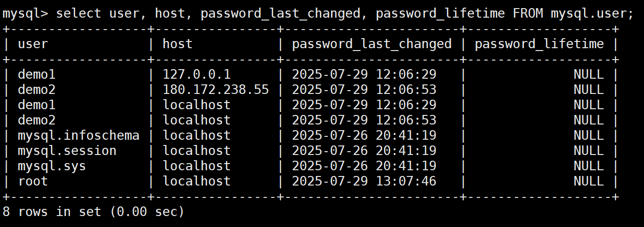Select the IP address 180.172.238.55
The height and width of the screenshot is (227, 644).
click(216, 90)
